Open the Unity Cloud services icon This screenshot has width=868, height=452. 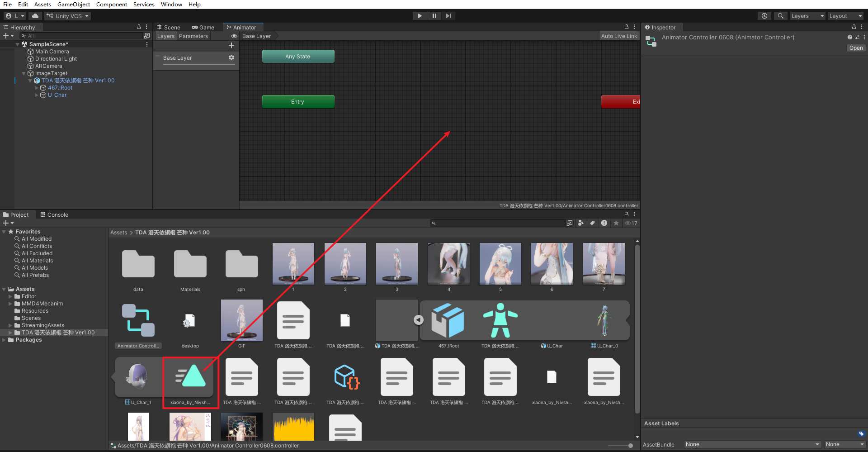[x=35, y=16]
